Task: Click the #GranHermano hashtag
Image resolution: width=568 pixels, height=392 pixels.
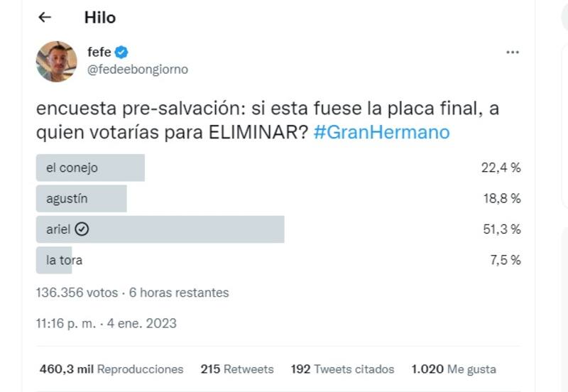Action: (x=381, y=133)
